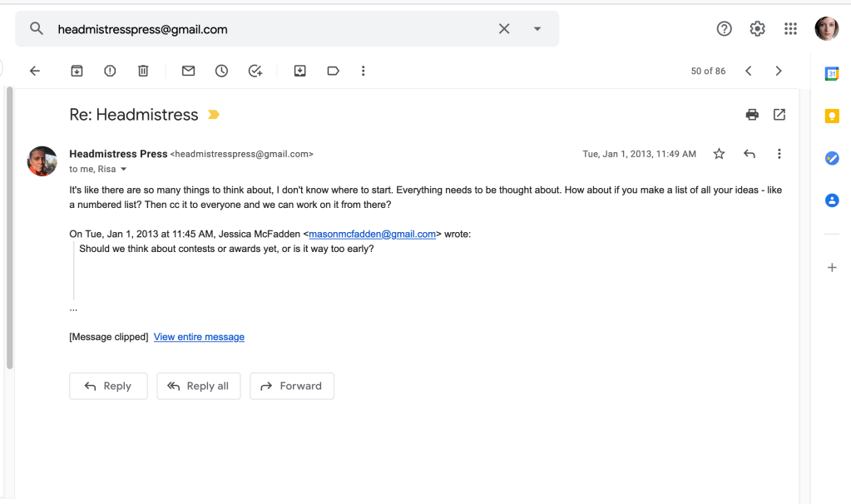Mark the message as unread

[188, 72]
